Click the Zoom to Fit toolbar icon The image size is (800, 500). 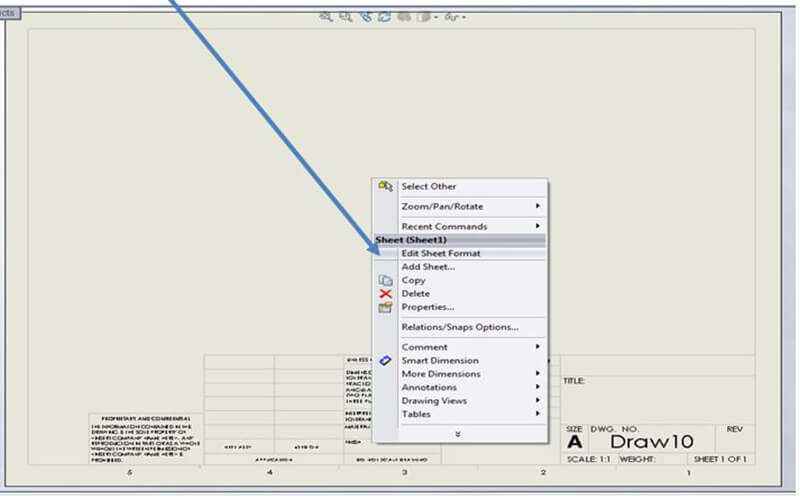click(326, 17)
